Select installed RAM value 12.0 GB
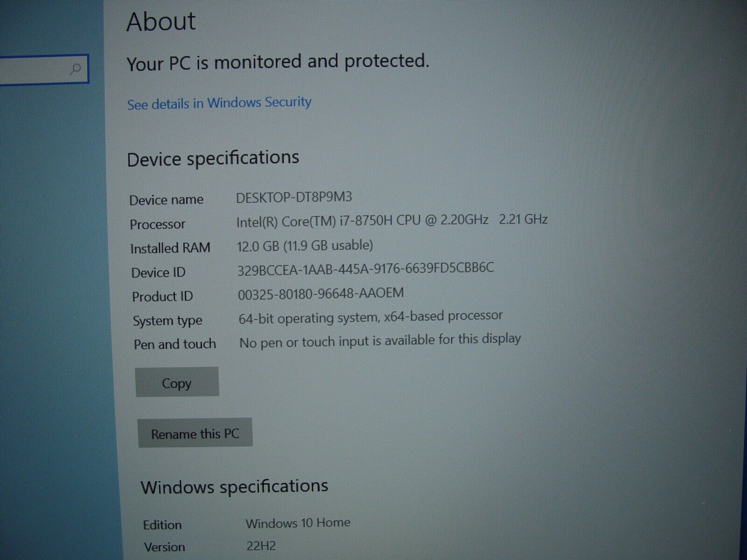 click(305, 245)
